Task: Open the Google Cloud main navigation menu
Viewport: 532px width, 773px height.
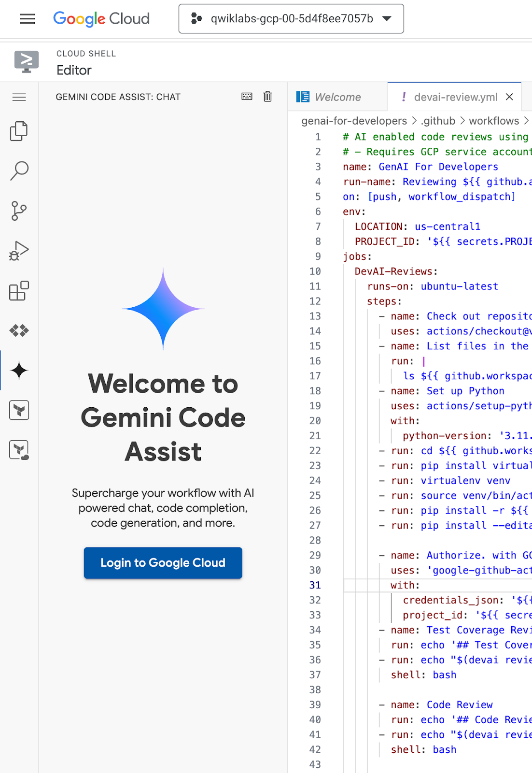Action: pyautogui.click(x=27, y=19)
